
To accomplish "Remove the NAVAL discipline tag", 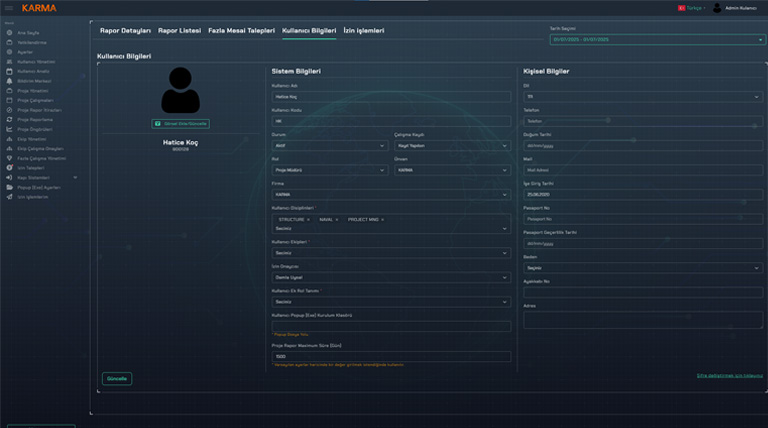I will (337, 219).
